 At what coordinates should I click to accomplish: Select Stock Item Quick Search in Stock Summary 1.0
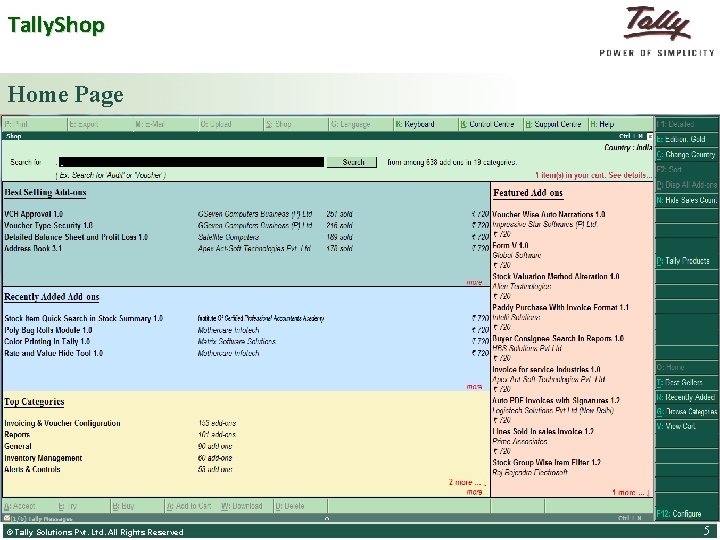click(x=84, y=318)
